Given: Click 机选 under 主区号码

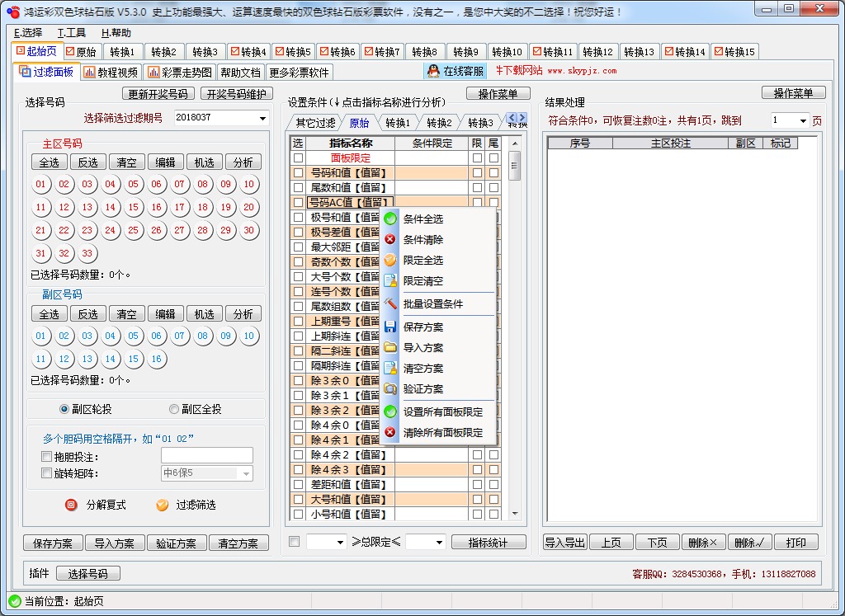Looking at the screenshot, I should 203,162.
